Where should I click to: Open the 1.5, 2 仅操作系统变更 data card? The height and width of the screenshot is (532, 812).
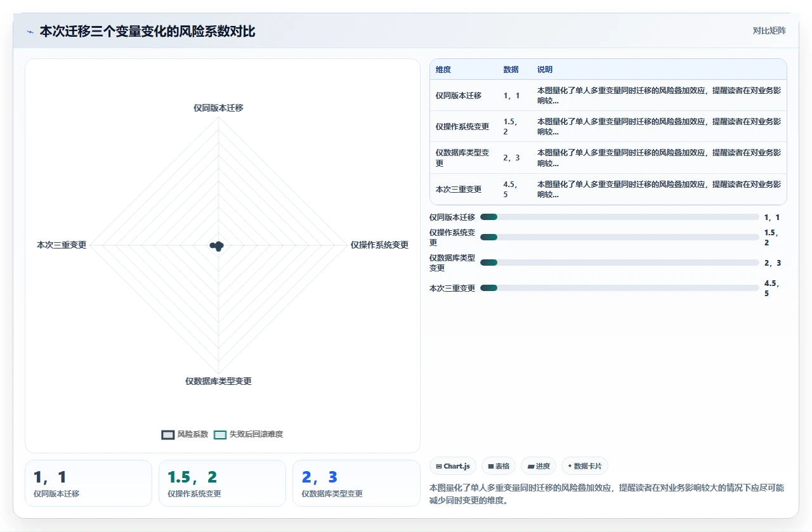[222, 483]
